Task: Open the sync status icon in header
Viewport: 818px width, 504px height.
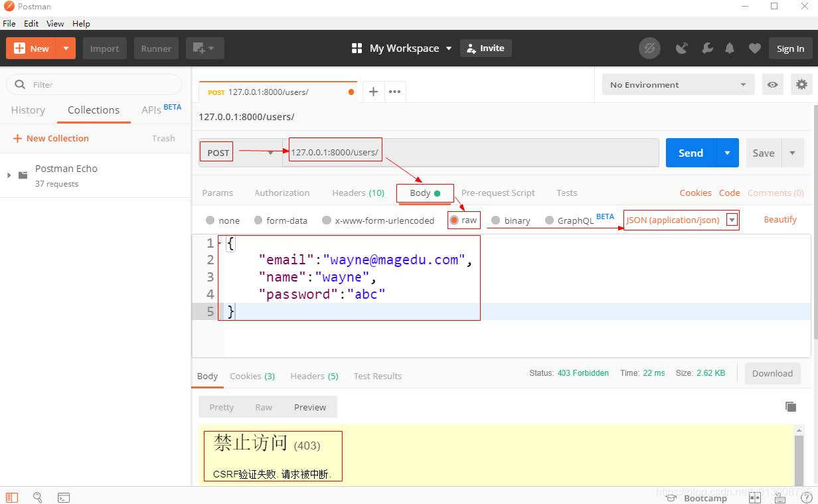Action: pyautogui.click(x=649, y=48)
